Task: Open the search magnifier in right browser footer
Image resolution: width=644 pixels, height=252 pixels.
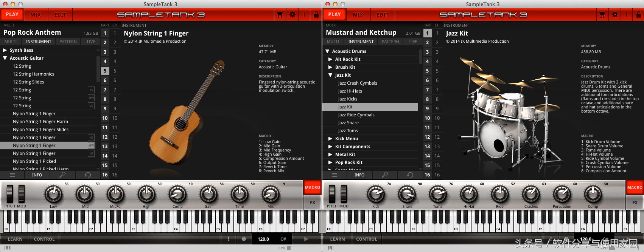Action: (x=385, y=175)
